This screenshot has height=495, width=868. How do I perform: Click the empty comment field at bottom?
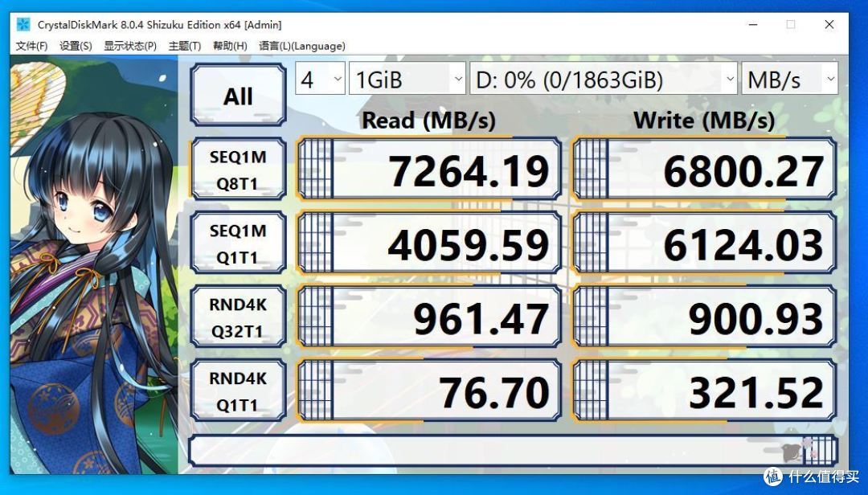pos(513,451)
